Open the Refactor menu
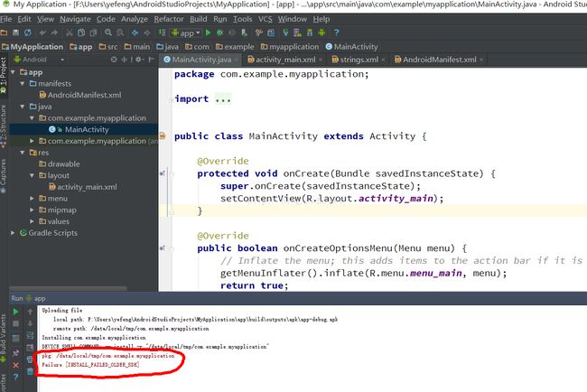Viewport: 587px width, 392px height. (169, 19)
